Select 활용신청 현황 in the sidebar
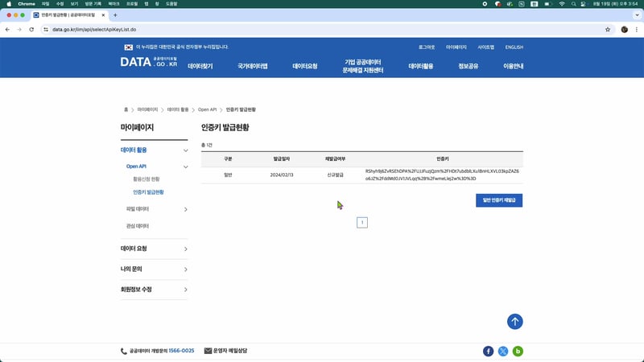This screenshot has height=362, width=644. tap(147, 179)
